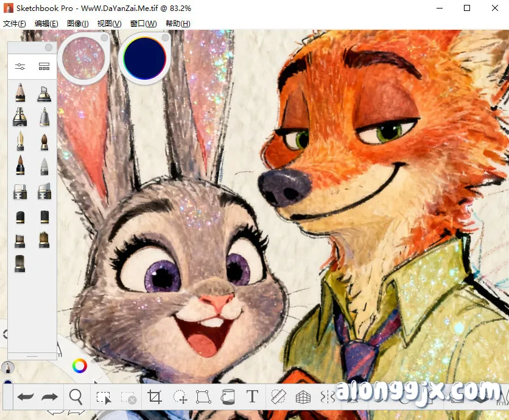509x420 pixels.
Task: Open the Crop tool
Action: pyautogui.click(x=155, y=397)
